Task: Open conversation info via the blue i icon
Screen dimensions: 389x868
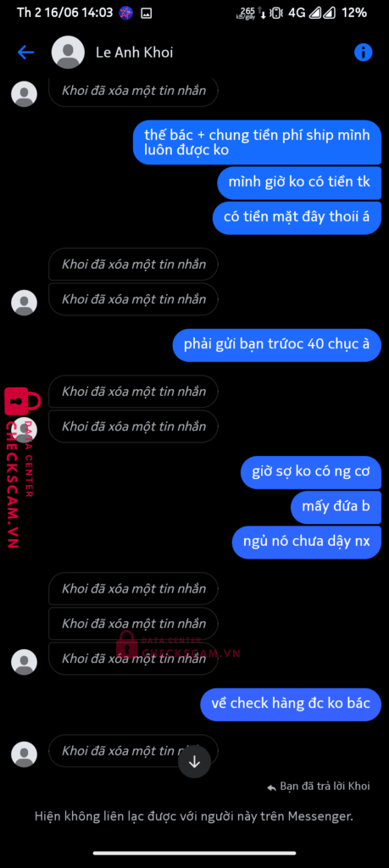Action: [x=363, y=53]
